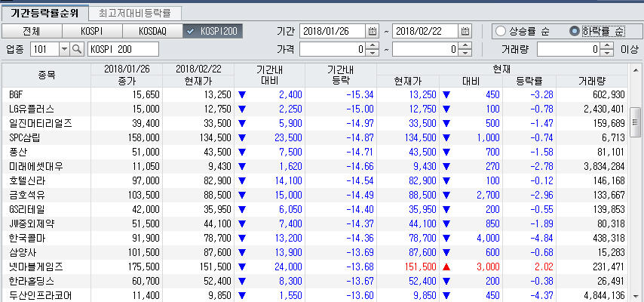Viewport: 644px width, 302px height.
Task: Edit the end date field 2018/02/22
Action: 425,31
